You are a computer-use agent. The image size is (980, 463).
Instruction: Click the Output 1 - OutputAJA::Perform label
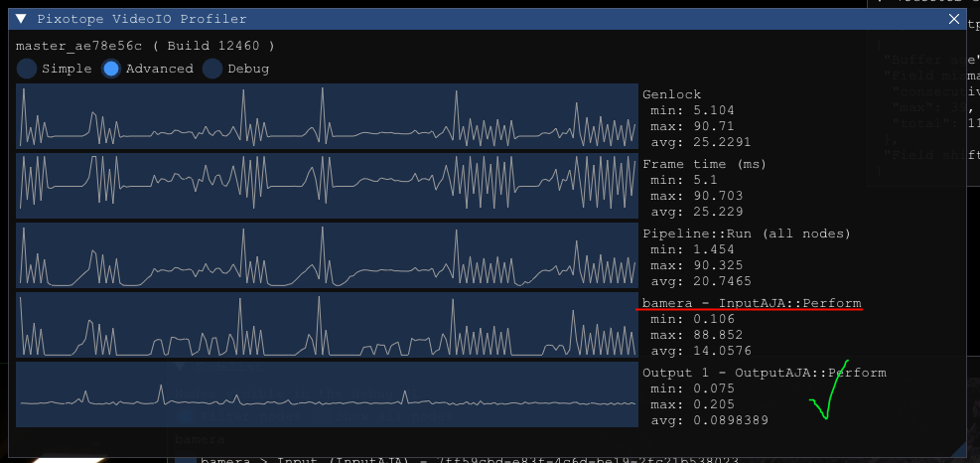pyautogui.click(x=765, y=373)
